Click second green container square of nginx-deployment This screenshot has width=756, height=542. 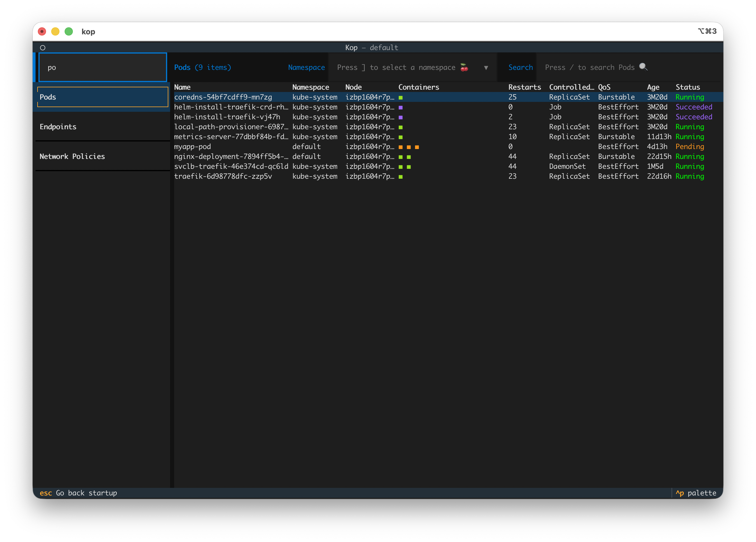pos(409,157)
